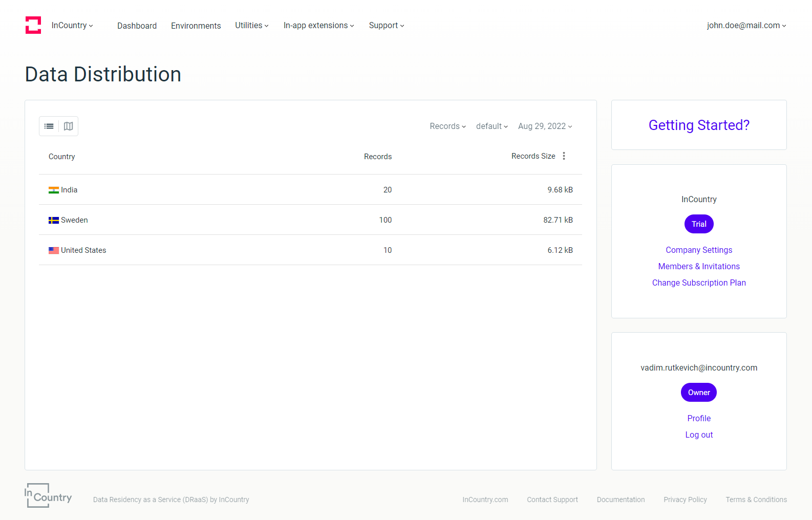Open the Utilities menu

point(251,26)
